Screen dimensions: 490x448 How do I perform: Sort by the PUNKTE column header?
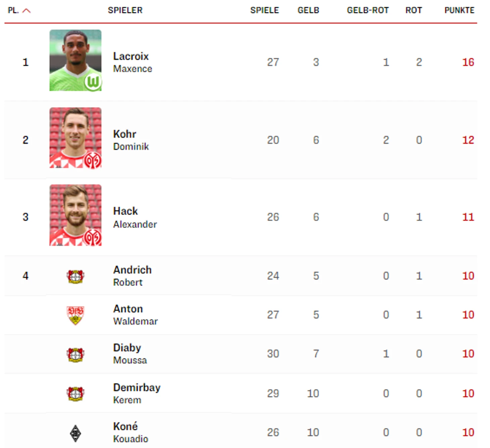459,10
